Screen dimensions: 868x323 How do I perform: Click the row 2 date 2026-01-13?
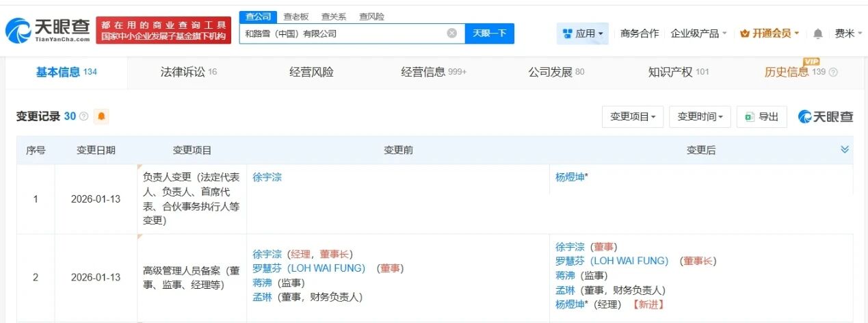pos(96,277)
